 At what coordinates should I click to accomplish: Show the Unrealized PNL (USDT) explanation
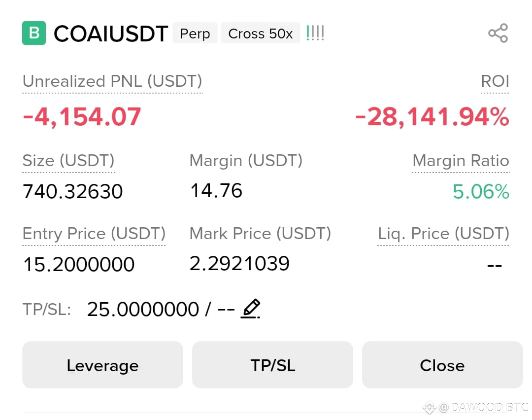(112, 81)
